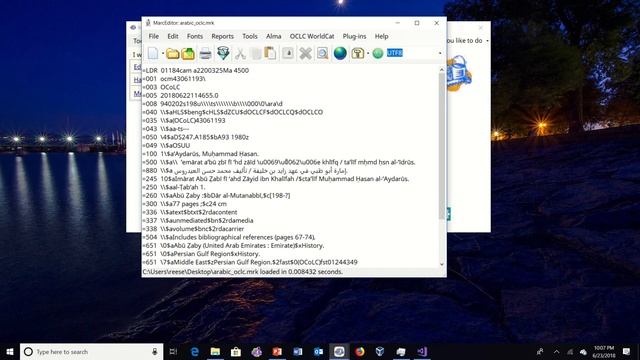Open Visual Studio from the taskbar
Screen dimensions: 640x360
(x=422, y=351)
